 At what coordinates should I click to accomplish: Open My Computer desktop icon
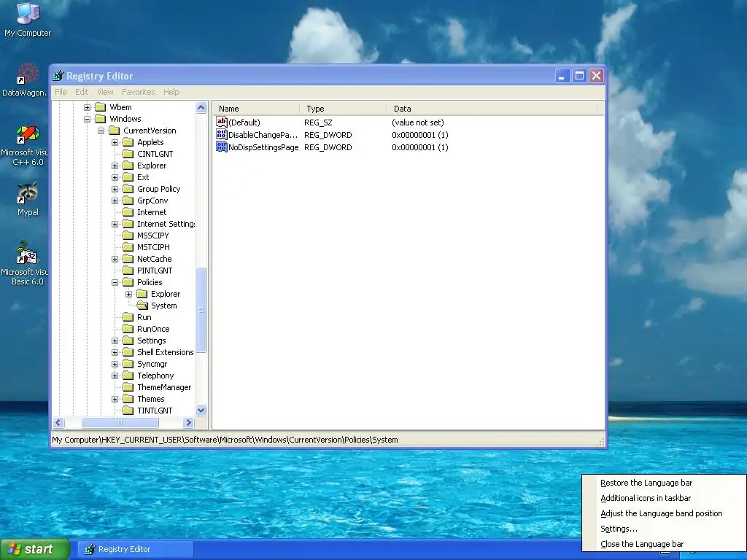[x=28, y=19]
